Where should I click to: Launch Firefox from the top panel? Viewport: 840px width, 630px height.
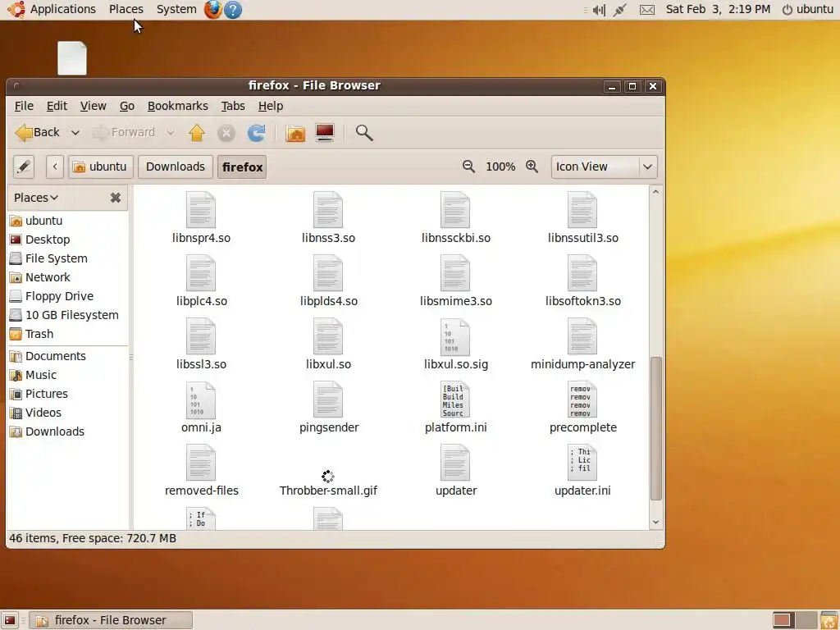(212, 9)
